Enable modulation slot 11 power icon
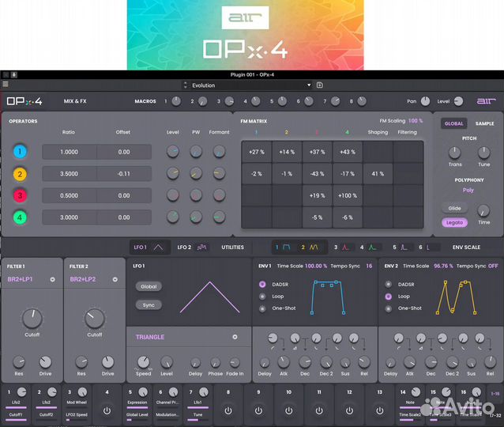Screen dimensions: 504x427 319,411
